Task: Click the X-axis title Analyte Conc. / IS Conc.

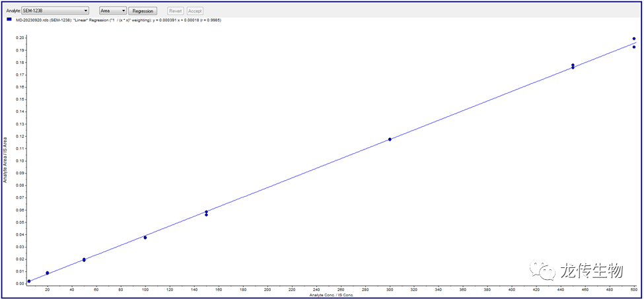Action: [x=332, y=294]
